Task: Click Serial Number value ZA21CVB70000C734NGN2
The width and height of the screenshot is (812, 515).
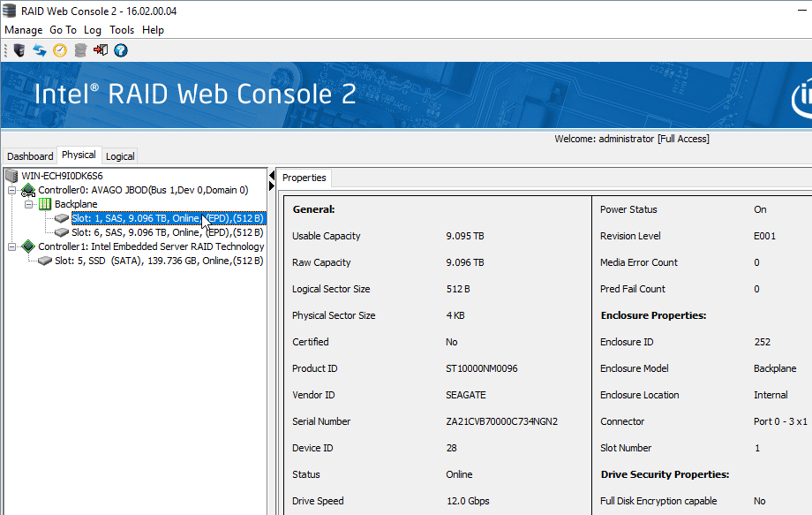Action: [502, 421]
